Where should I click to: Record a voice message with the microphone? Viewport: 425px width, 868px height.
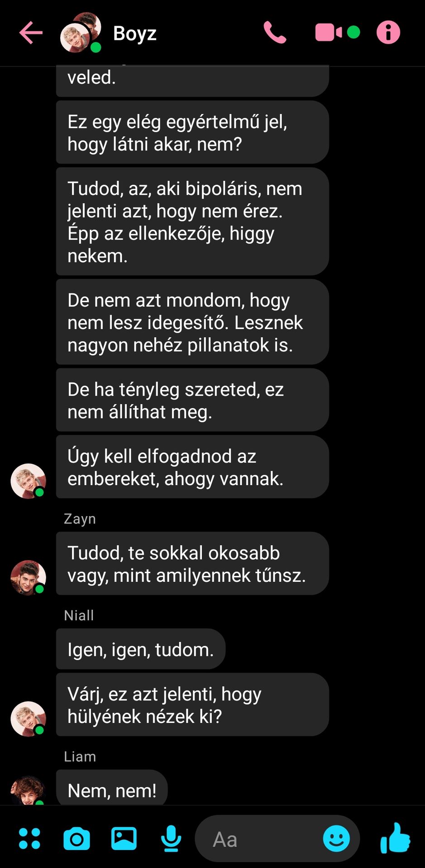[171, 839]
